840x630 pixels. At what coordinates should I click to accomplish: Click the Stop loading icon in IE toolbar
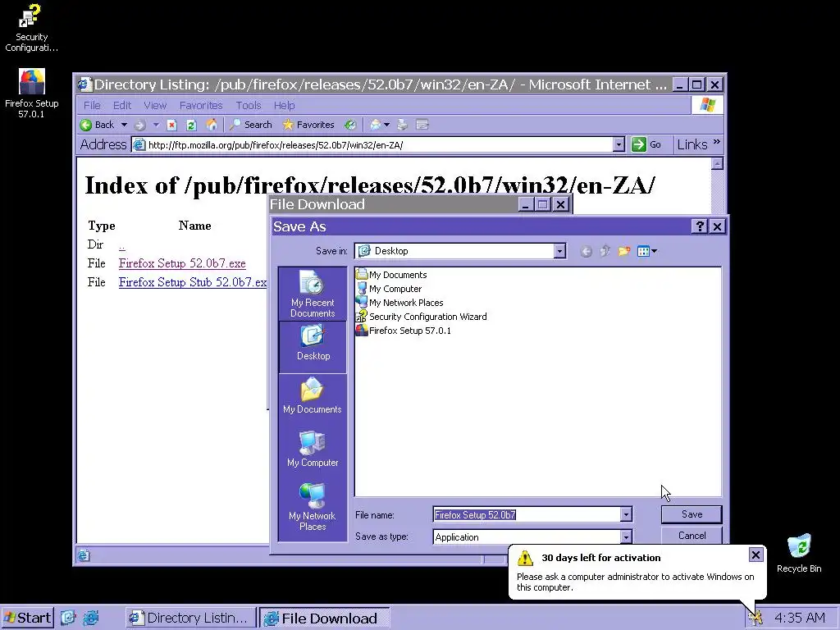click(x=171, y=125)
